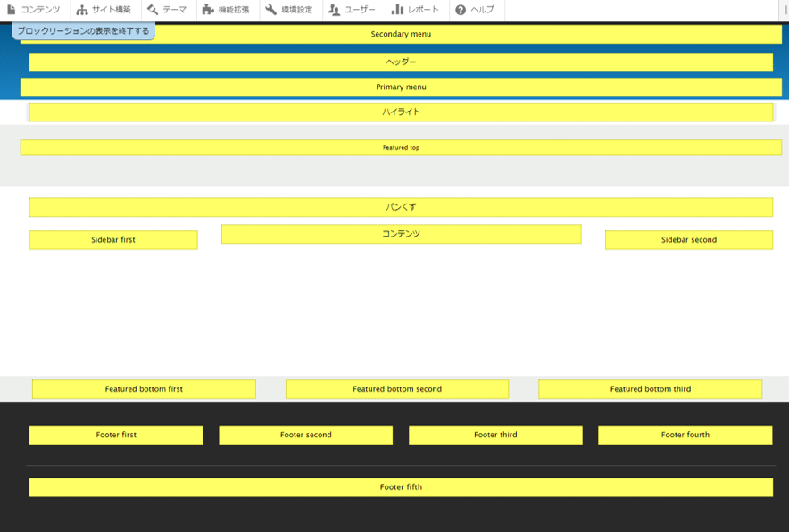Click the レポート bar chart icon
Image resolution: width=789 pixels, height=532 pixels.
click(397, 10)
